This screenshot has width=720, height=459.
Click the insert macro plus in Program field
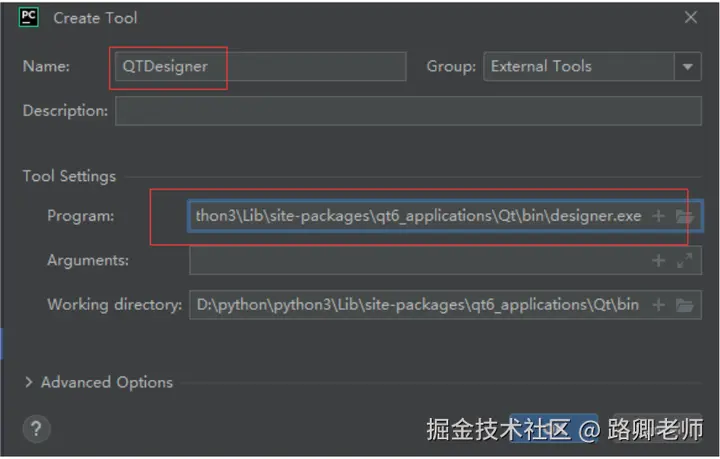coord(658,217)
